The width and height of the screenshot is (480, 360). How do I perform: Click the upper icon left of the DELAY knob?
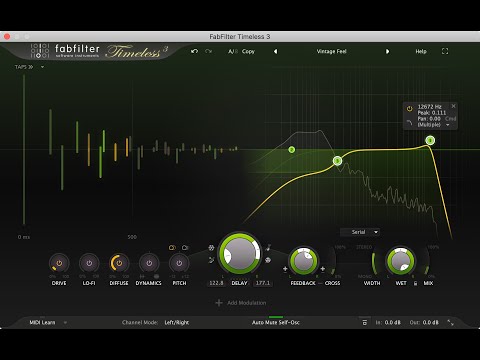coord(211,248)
